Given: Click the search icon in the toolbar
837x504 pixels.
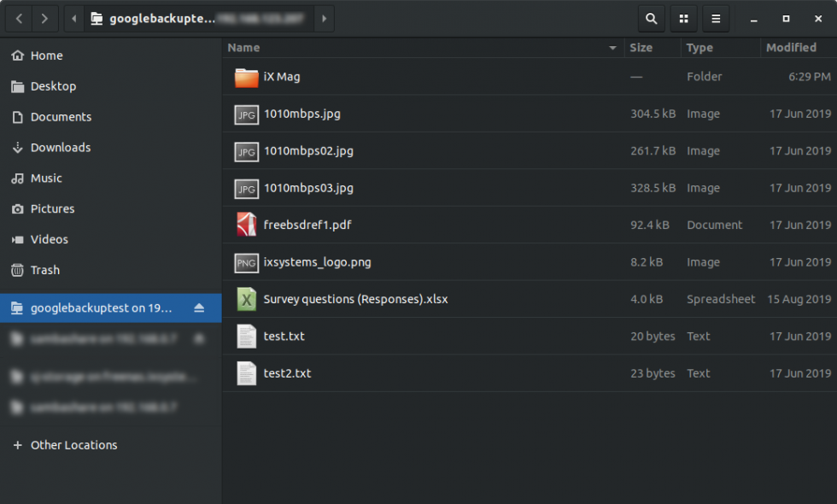Looking at the screenshot, I should coord(651,18).
